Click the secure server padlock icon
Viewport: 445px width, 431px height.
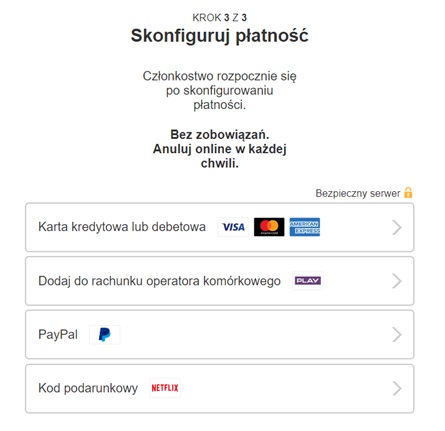click(408, 193)
